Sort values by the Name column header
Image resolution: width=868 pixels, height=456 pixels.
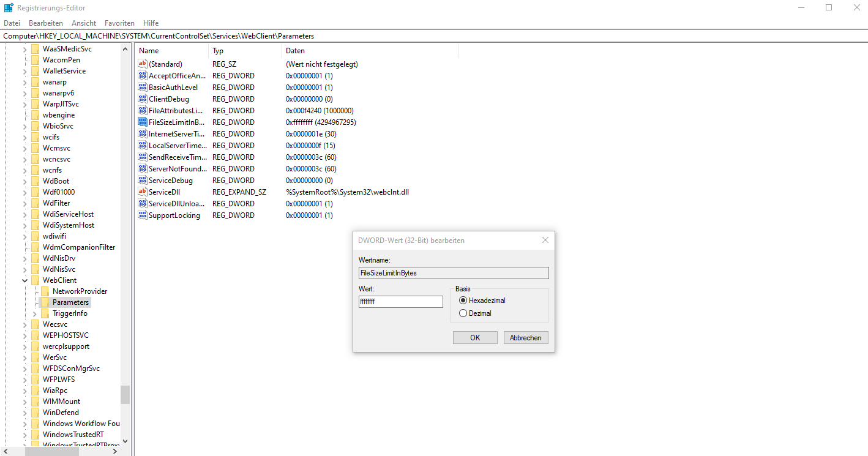point(172,51)
